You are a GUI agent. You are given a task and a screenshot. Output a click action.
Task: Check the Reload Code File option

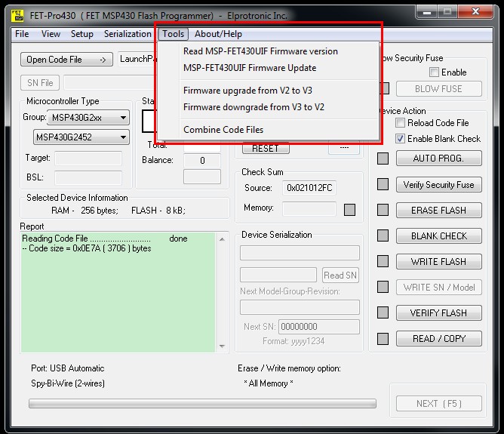tap(400, 123)
